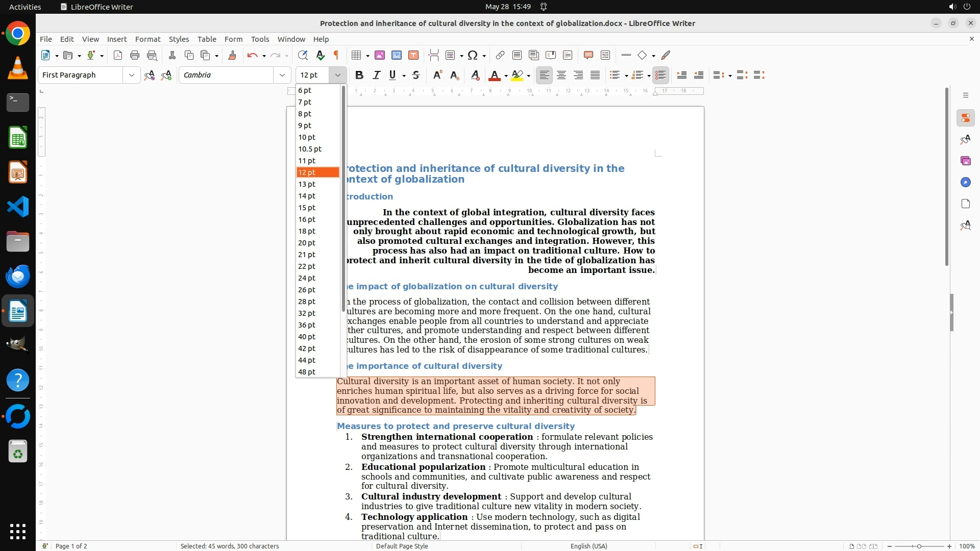
Task: Open Thunderbird from the dock
Action: 18,276
